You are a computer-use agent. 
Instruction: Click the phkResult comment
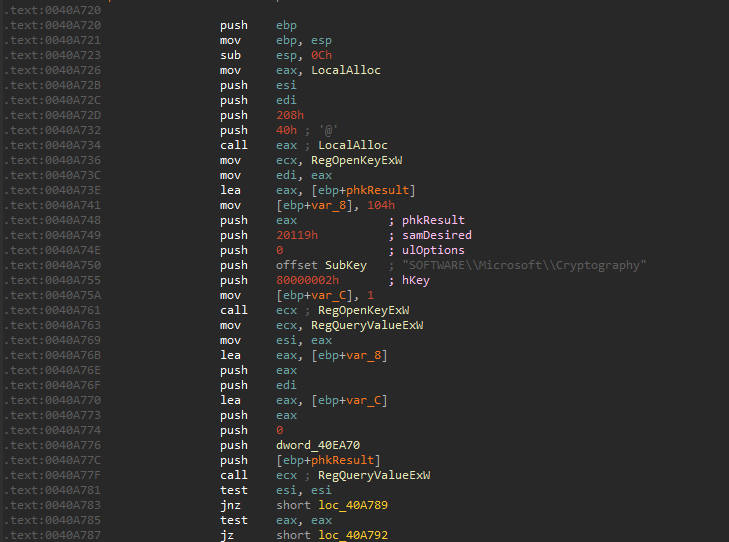pyautogui.click(x=433, y=220)
